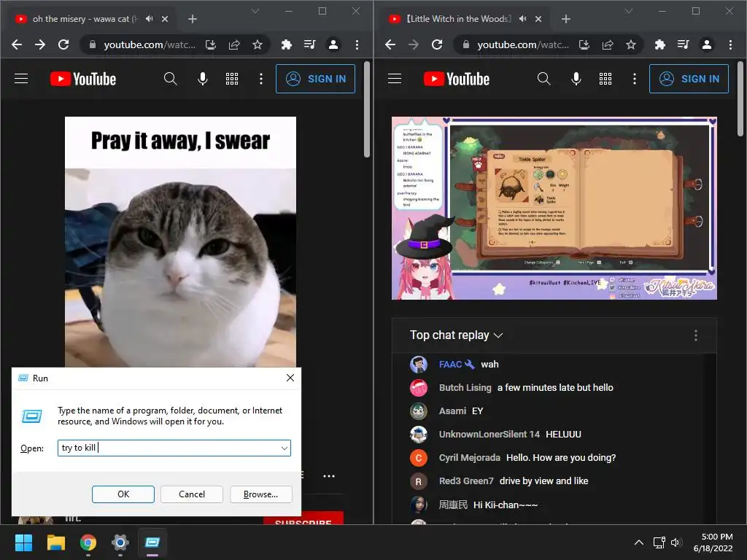The width and height of the screenshot is (747, 560).
Task: Click voice search microphone in left window
Action: pos(203,79)
